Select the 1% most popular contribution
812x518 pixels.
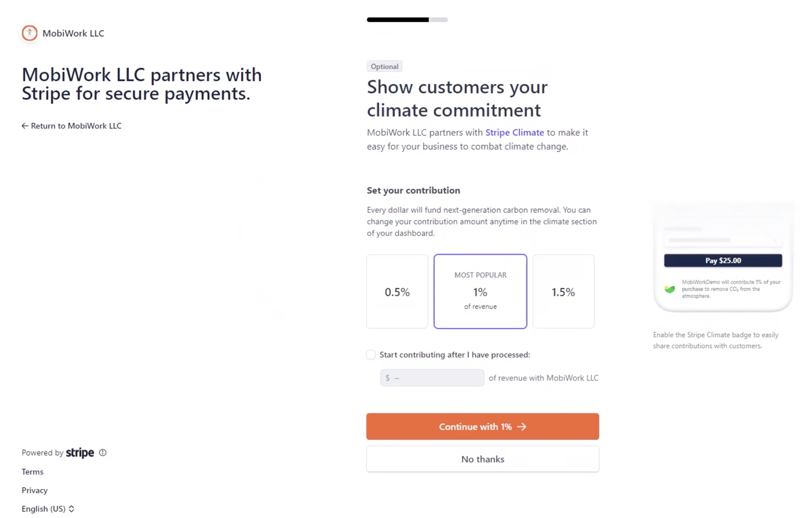(480, 291)
